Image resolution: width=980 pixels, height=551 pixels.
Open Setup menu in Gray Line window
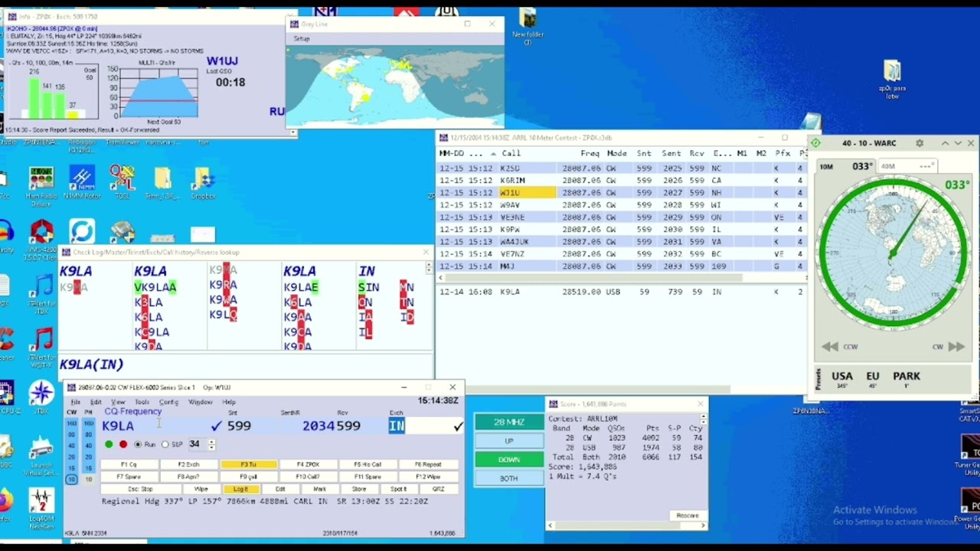(302, 38)
